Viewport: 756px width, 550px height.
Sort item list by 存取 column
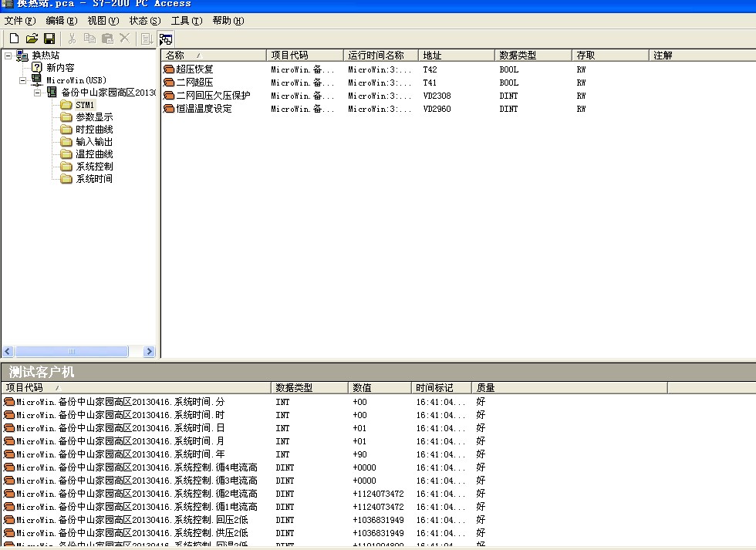pyautogui.click(x=610, y=56)
